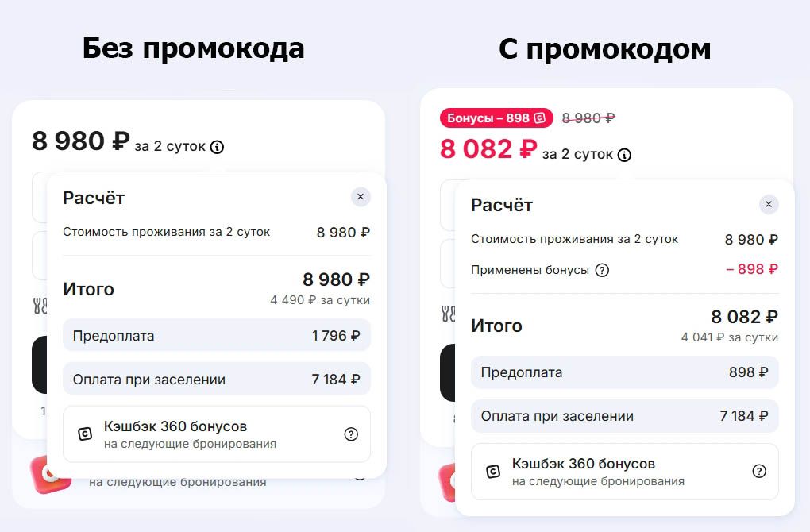Select the Предоплата 1 796 ₽ row

click(216, 336)
